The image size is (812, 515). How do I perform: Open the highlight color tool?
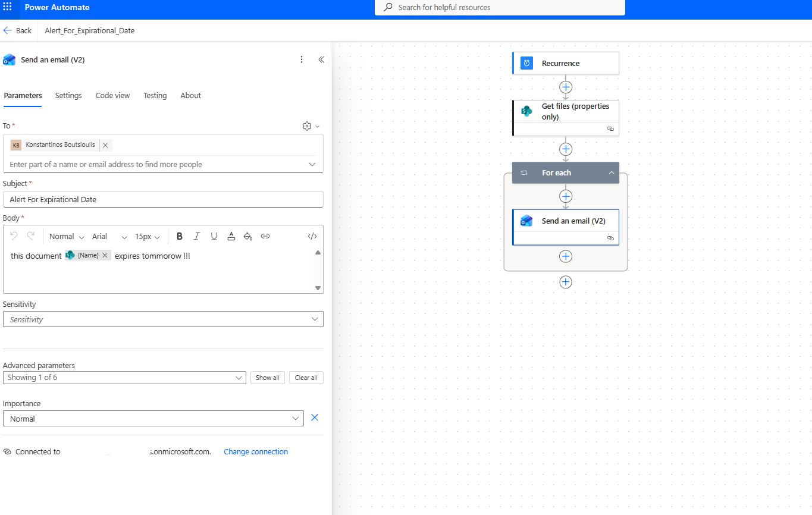coord(248,236)
